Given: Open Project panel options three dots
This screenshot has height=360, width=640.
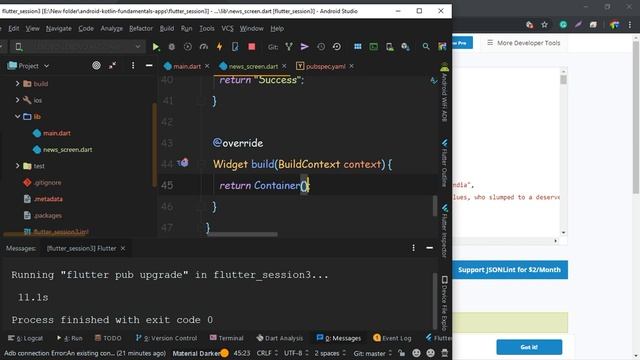Looking at the screenshot, I should tap(133, 65).
